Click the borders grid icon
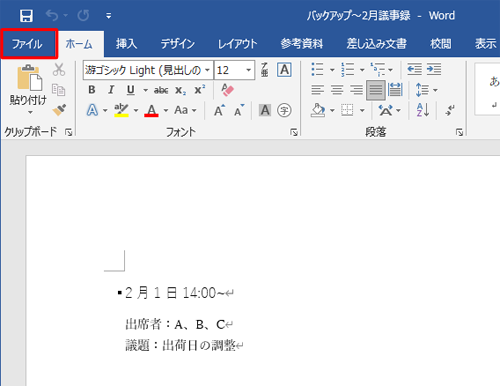The width and height of the screenshot is (500, 386). click(x=347, y=110)
